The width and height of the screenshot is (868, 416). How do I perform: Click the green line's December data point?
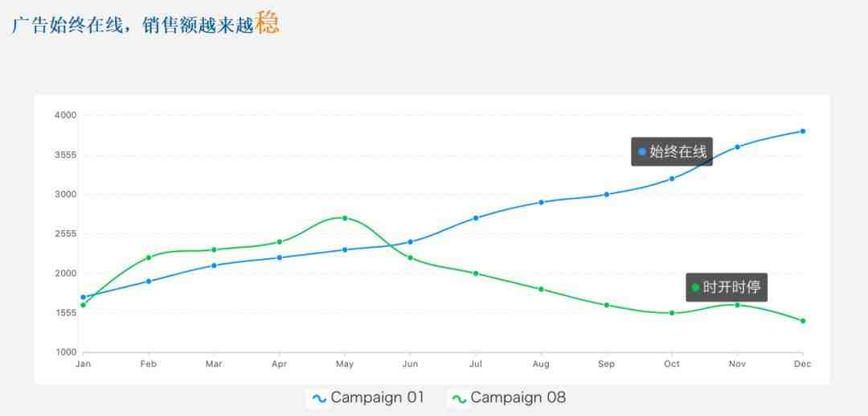803,321
